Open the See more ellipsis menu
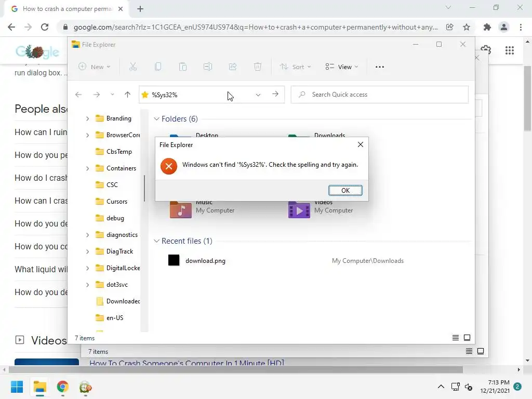This screenshot has width=532, height=399. pos(380,67)
